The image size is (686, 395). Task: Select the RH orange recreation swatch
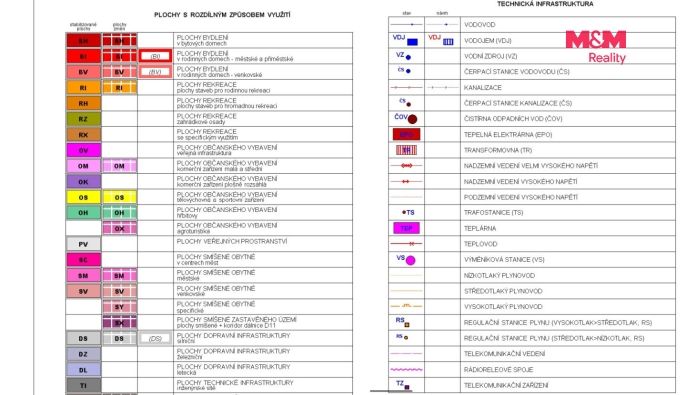pyautogui.click(x=83, y=103)
